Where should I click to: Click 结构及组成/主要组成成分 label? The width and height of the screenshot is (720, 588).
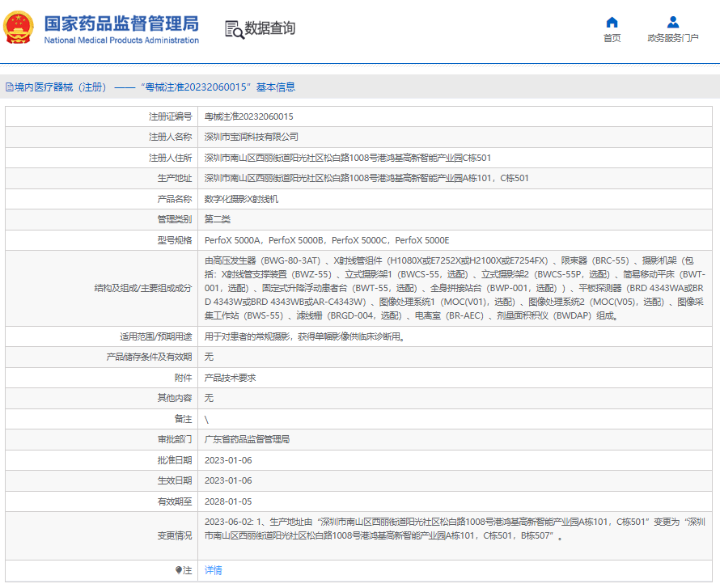pyautogui.click(x=143, y=288)
